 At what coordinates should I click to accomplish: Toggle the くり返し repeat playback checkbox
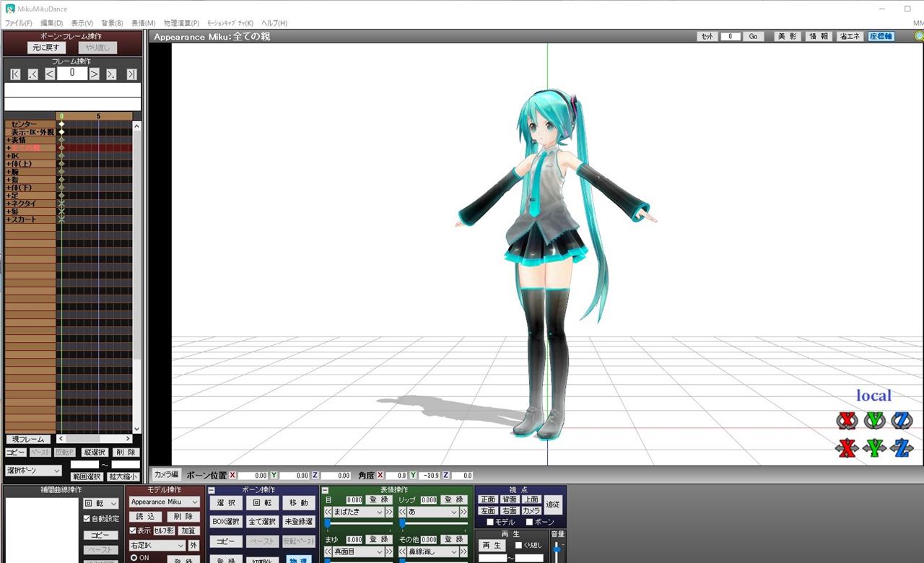click(x=518, y=545)
